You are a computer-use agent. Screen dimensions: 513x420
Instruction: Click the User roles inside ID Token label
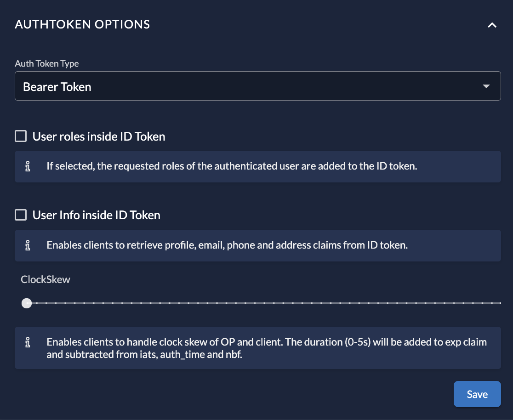pos(99,136)
